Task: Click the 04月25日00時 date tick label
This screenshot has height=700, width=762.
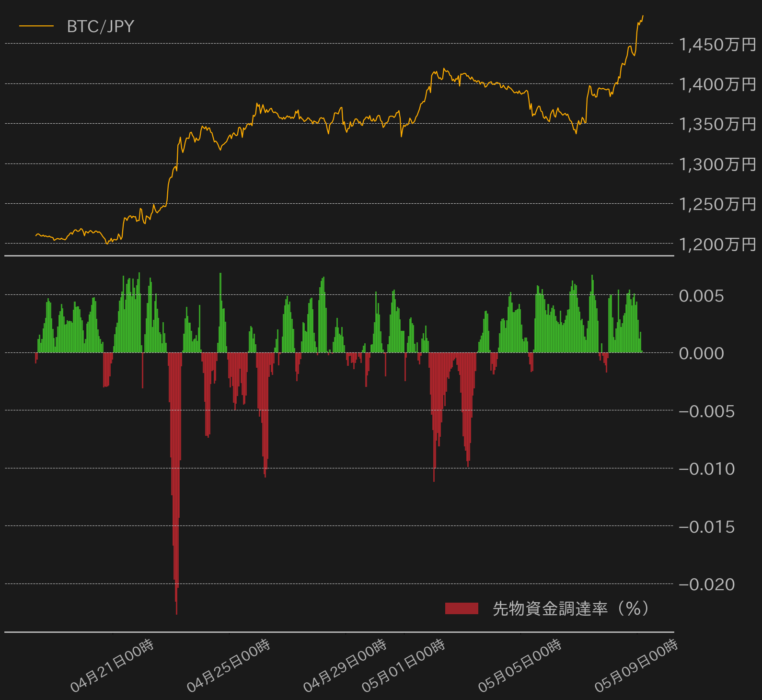Action: coord(229,666)
